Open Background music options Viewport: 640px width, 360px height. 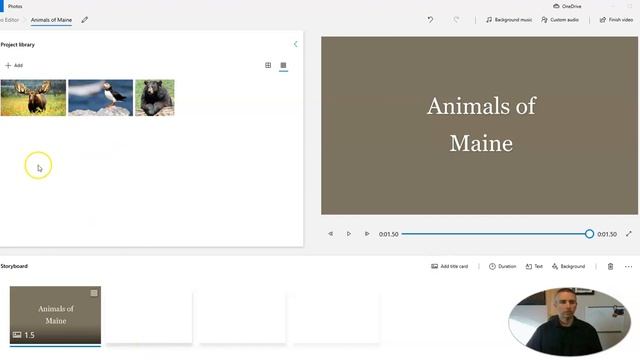[x=509, y=20]
